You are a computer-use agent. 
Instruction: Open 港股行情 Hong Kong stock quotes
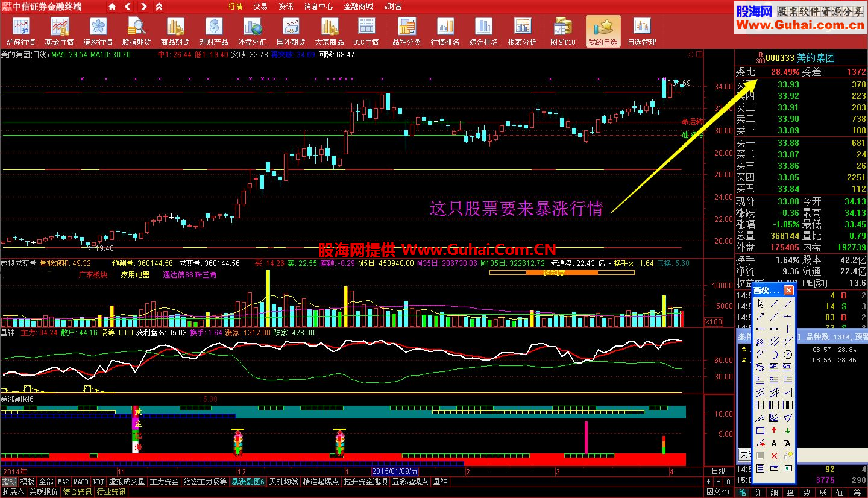tap(98, 32)
